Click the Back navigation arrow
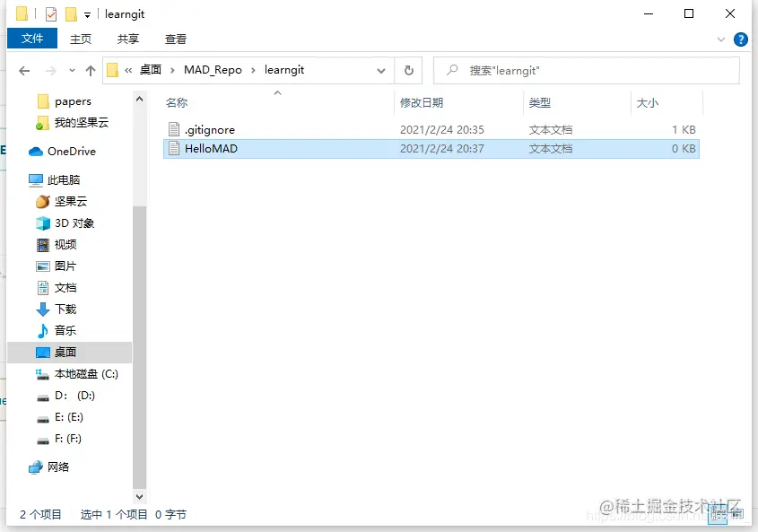 point(24,71)
